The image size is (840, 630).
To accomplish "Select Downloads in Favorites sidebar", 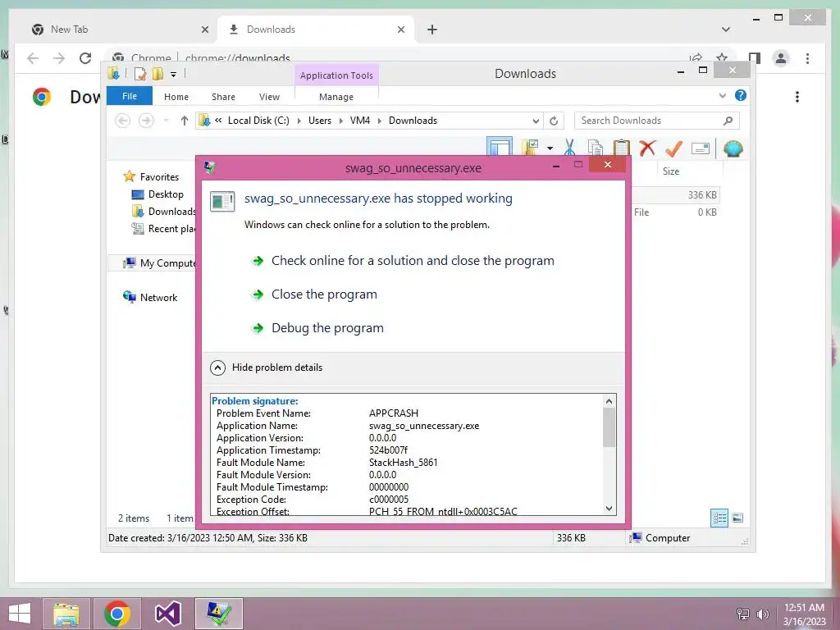I will tap(163, 211).
